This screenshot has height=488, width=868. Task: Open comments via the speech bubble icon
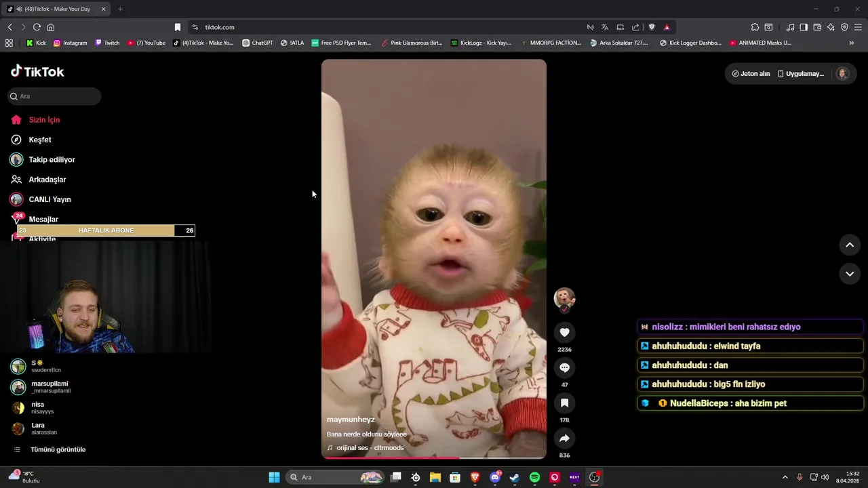564,367
